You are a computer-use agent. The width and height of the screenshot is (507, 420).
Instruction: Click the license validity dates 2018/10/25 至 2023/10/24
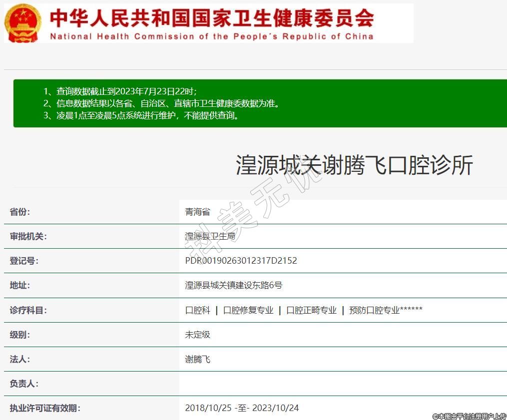point(242,408)
